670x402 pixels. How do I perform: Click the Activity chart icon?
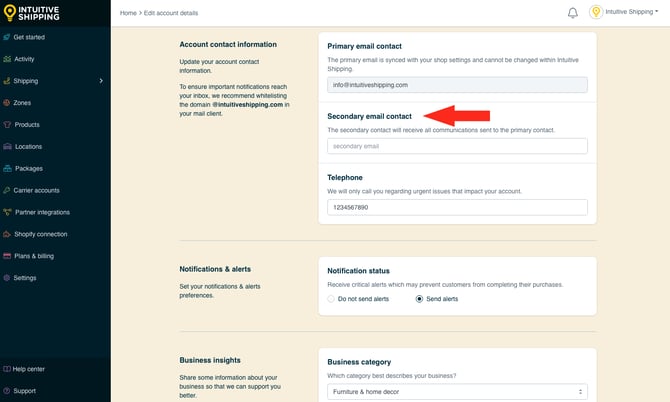coord(7,59)
